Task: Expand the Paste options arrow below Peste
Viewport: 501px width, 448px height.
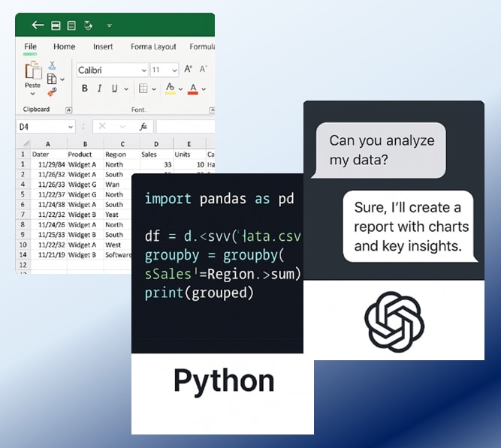Action: (x=32, y=94)
